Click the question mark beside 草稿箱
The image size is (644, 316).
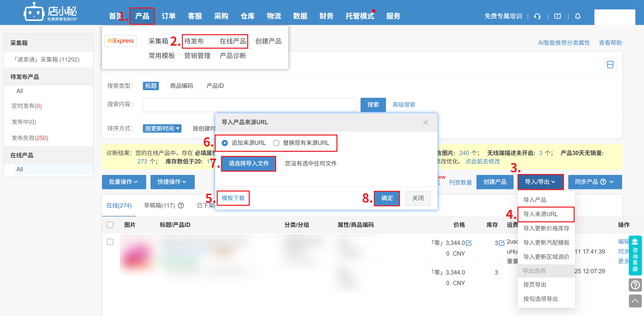point(181,205)
